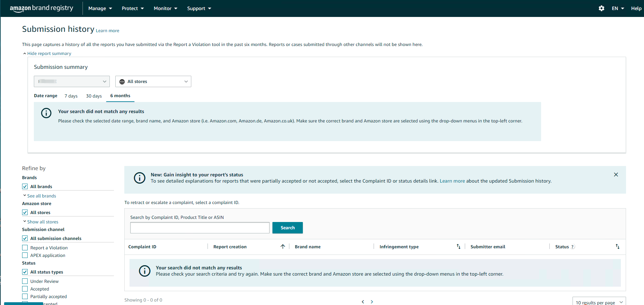The image size is (644, 305).
Task: Check the Report a Violation filter
Action: pyautogui.click(x=25, y=248)
